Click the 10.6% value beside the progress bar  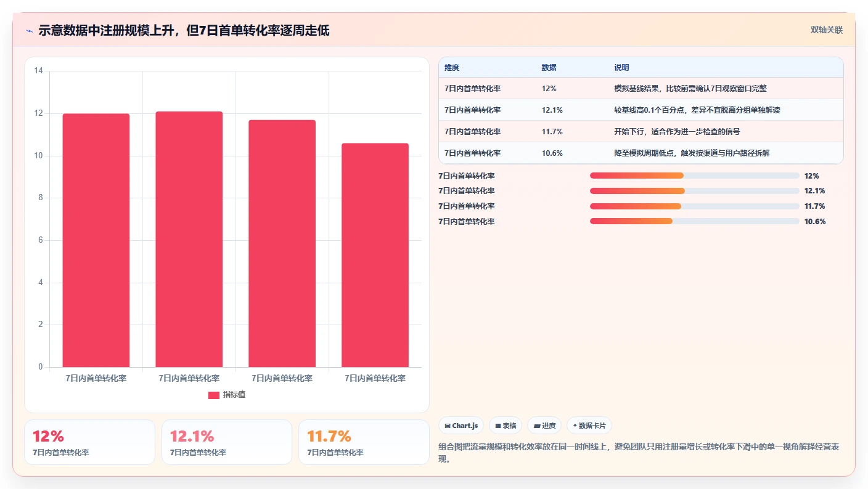pyautogui.click(x=815, y=222)
